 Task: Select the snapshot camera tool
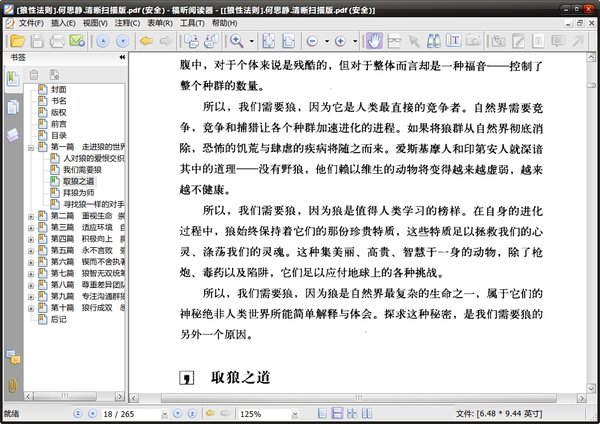[473, 41]
